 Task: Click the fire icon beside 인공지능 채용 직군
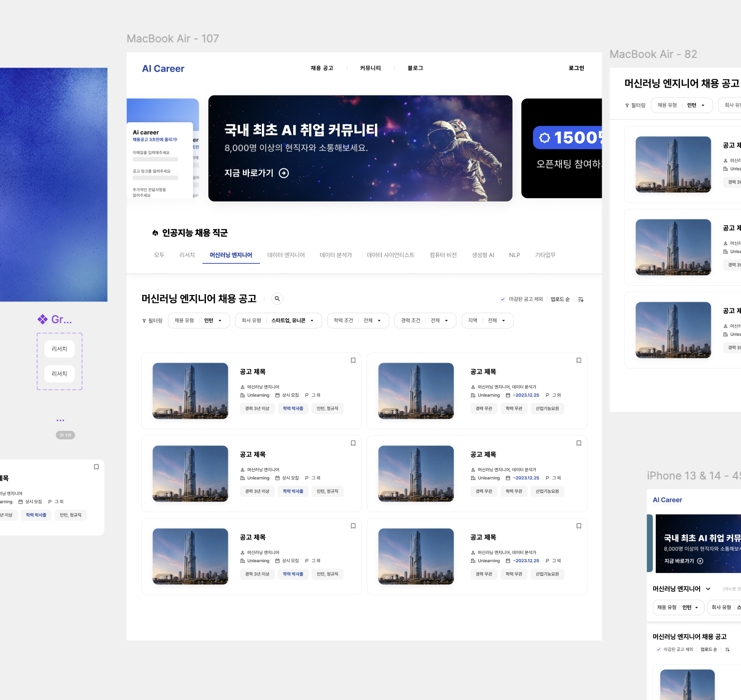click(155, 233)
